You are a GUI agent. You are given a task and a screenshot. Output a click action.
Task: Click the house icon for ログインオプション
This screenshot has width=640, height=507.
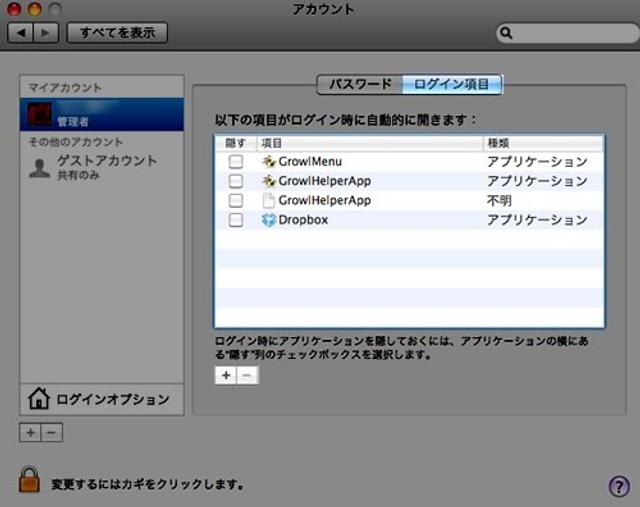[39, 399]
